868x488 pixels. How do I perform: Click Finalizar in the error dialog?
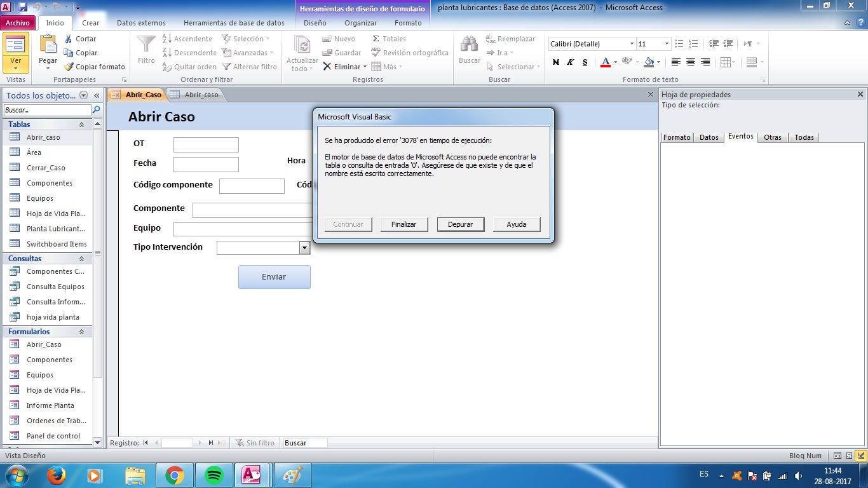pos(404,224)
